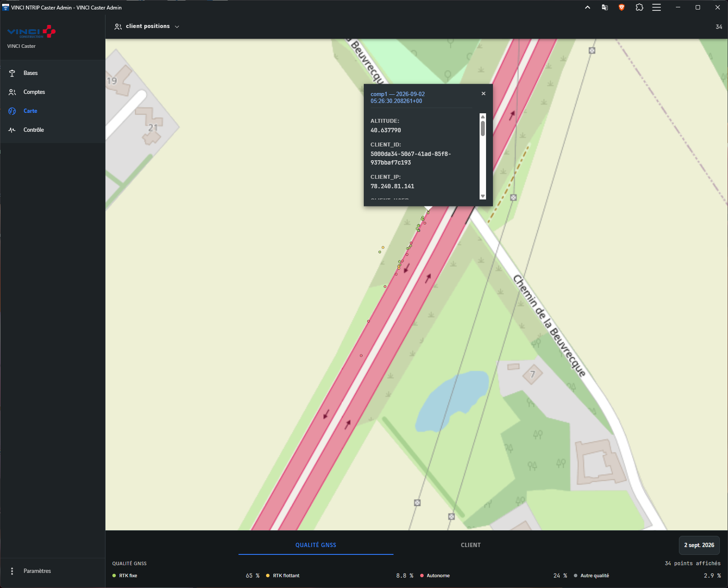Open the Comptes menu item
The image size is (728, 588).
point(53,92)
